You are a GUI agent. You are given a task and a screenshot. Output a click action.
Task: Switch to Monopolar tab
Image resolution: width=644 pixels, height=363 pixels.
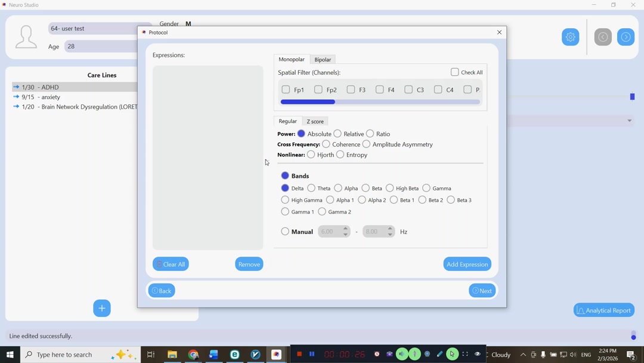pyautogui.click(x=292, y=60)
